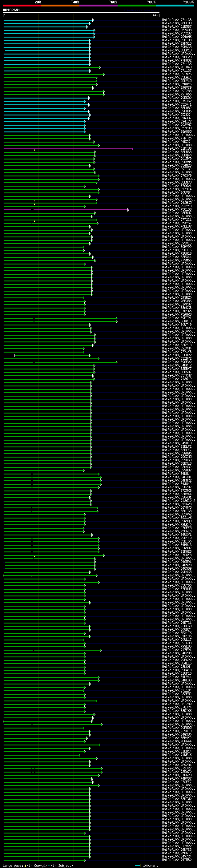Viewport: 197px width, 868px height.
Task: Open hit UniRef100_Q711G8
Action: coord(177,20)
